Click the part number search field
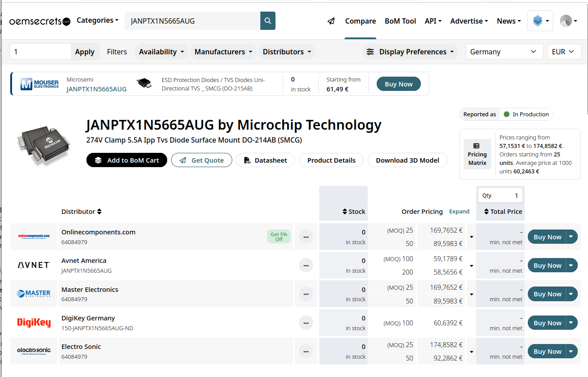 (x=192, y=21)
